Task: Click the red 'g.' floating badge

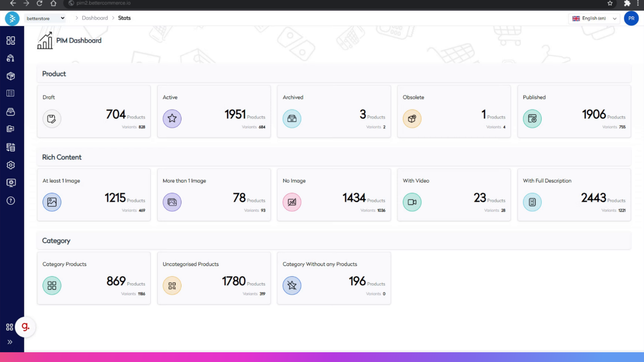Action: 26,327
